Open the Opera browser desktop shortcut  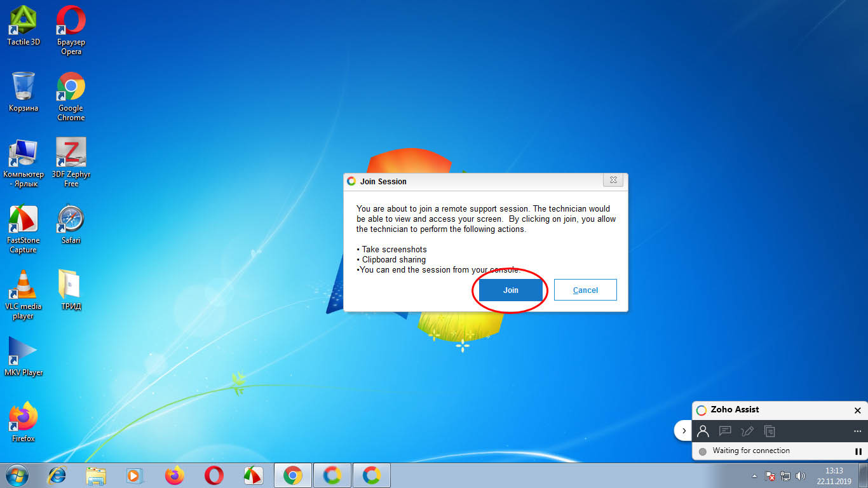[71, 30]
